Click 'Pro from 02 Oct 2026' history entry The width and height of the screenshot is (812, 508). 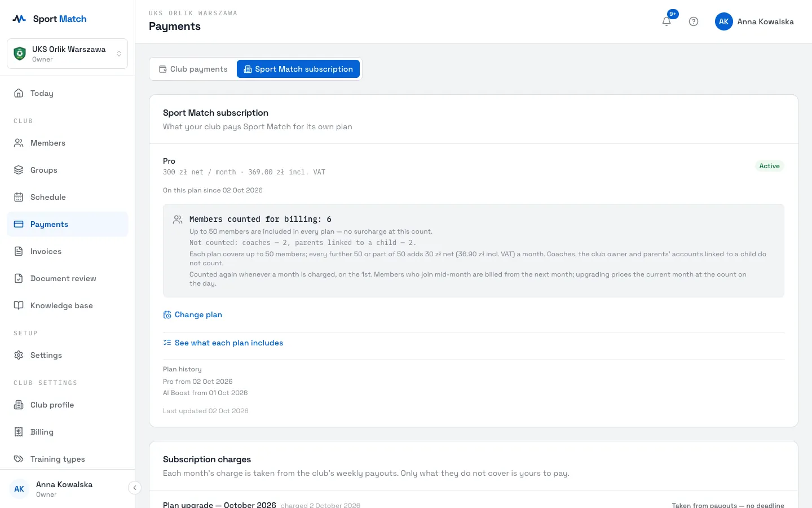[x=198, y=382]
